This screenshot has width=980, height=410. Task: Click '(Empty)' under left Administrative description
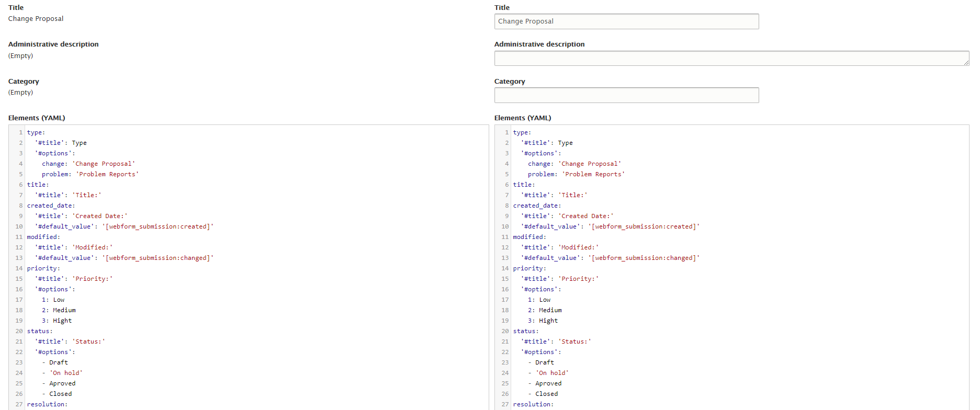click(20, 55)
